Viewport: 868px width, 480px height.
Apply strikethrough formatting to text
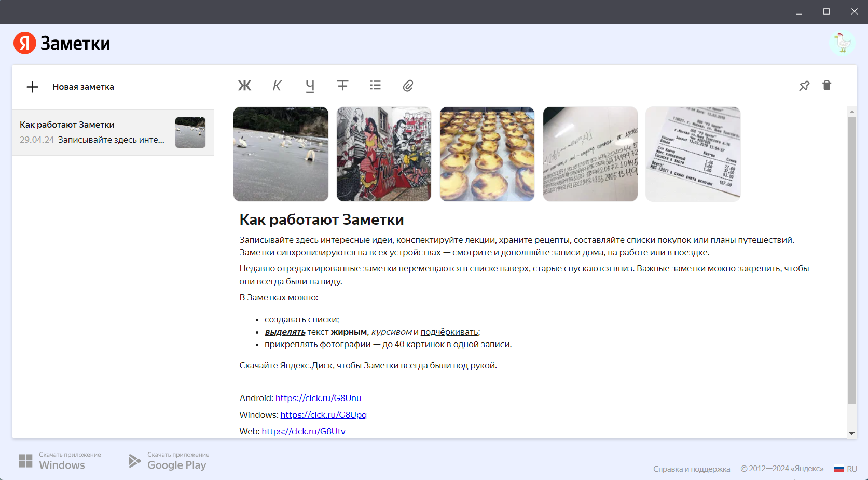click(x=342, y=86)
